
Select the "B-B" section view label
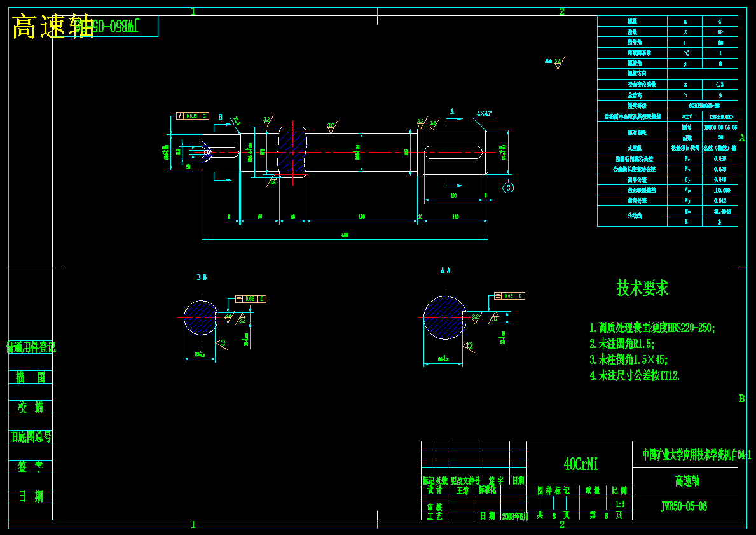[202, 277]
